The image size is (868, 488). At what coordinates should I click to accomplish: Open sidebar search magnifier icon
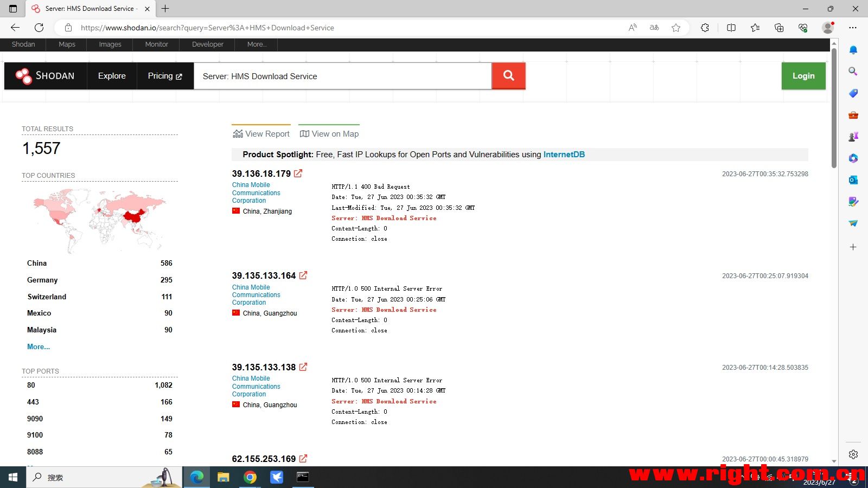pyautogui.click(x=853, y=72)
